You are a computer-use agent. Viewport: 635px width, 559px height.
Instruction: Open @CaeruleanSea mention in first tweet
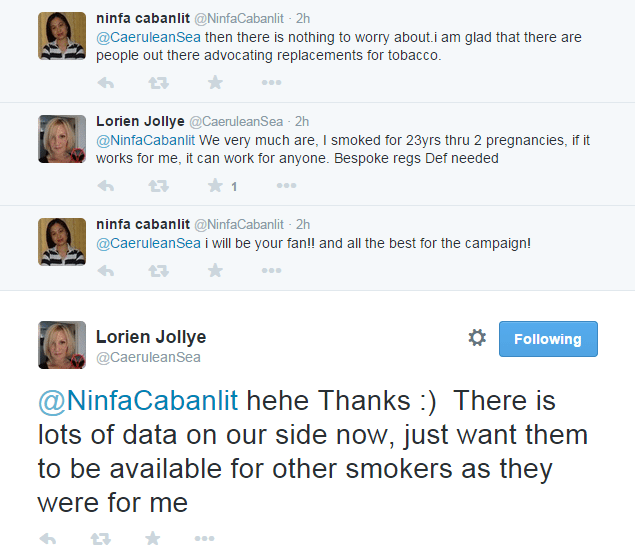tap(148, 37)
